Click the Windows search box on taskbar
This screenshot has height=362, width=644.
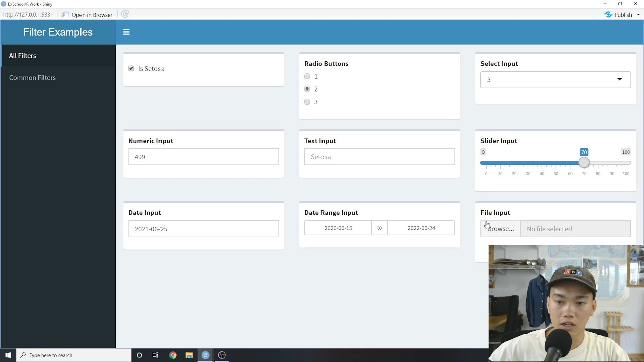click(x=74, y=355)
